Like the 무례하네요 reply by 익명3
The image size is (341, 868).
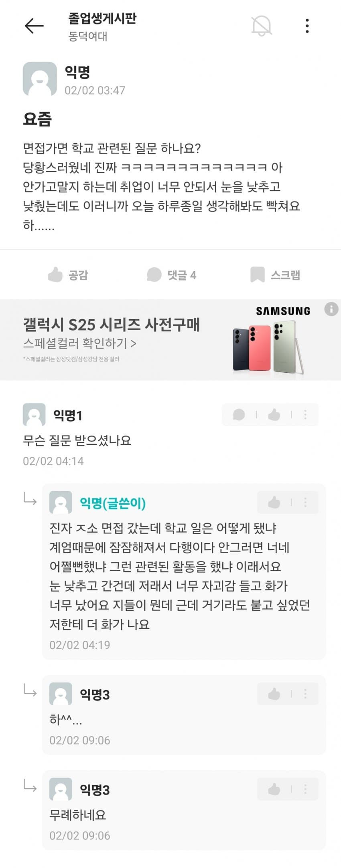tap(274, 789)
